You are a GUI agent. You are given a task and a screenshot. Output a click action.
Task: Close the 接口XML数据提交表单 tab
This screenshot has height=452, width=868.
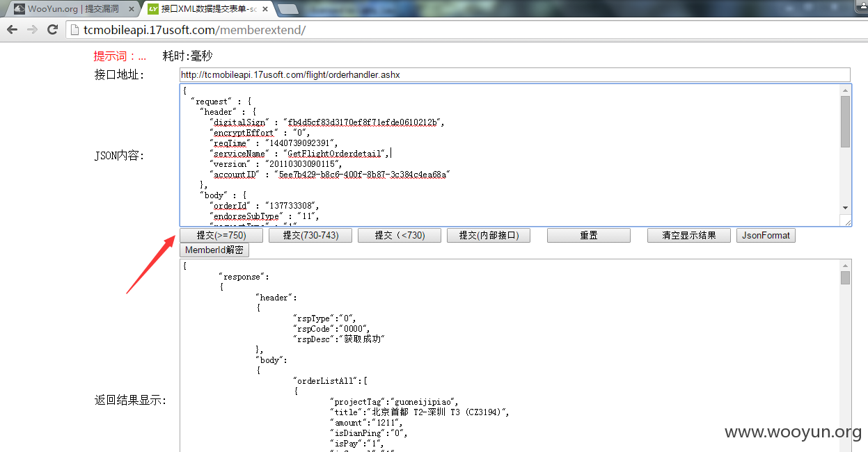(265, 9)
